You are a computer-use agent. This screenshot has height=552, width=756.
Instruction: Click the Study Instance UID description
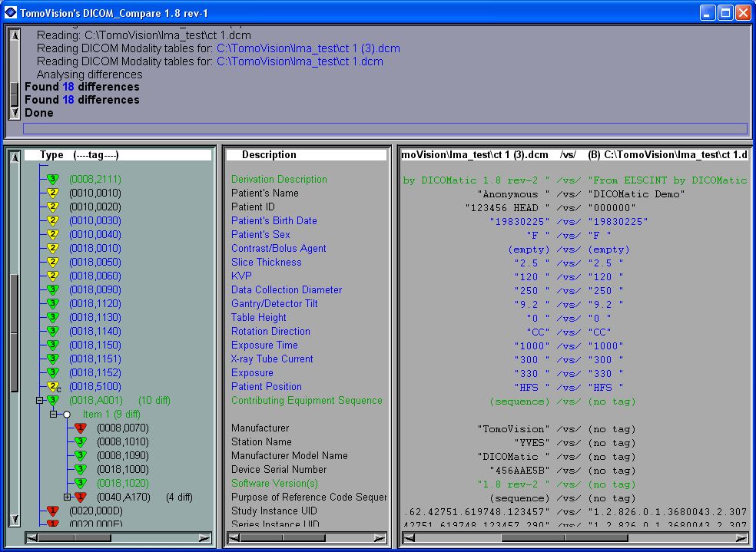pos(274,511)
